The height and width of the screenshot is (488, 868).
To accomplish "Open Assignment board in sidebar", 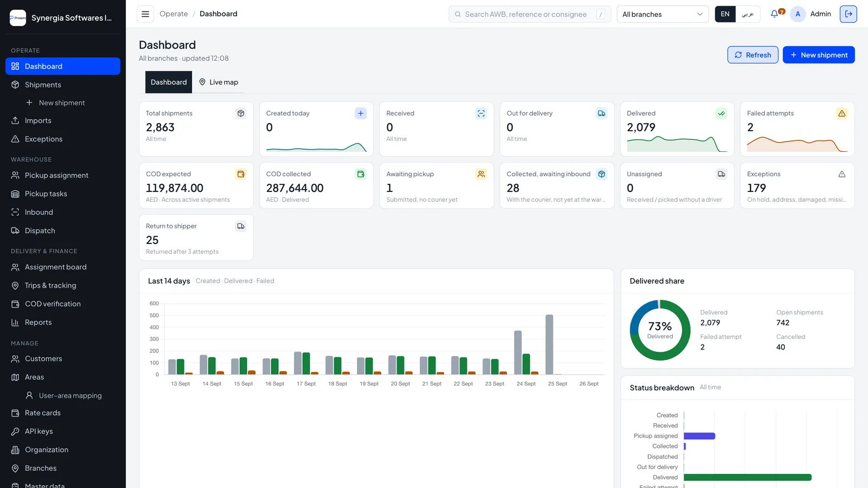I will [63, 267].
